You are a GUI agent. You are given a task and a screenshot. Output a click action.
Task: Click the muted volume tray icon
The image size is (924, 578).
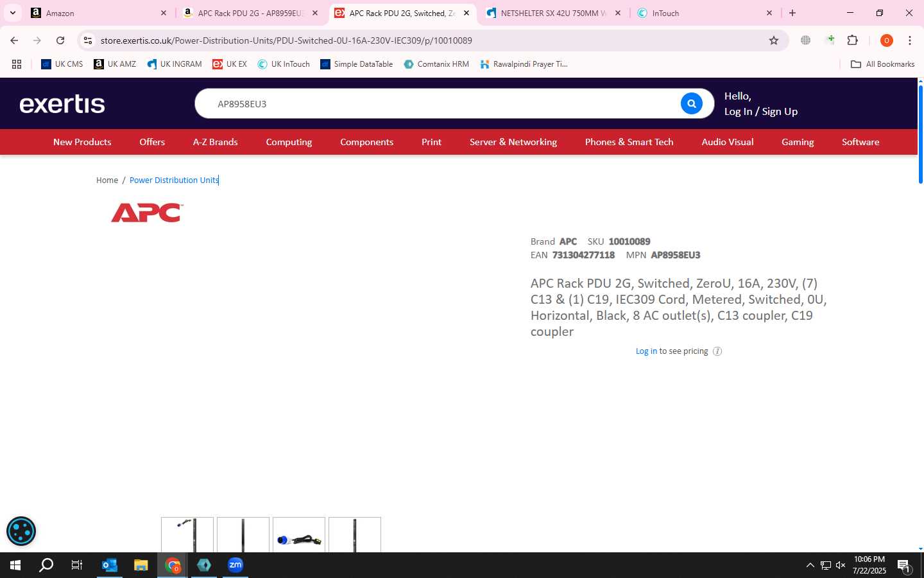[x=841, y=566]
